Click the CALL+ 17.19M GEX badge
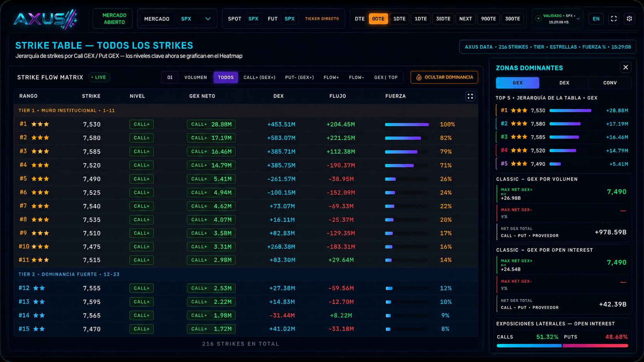644x362 pixels. point(211,138)
